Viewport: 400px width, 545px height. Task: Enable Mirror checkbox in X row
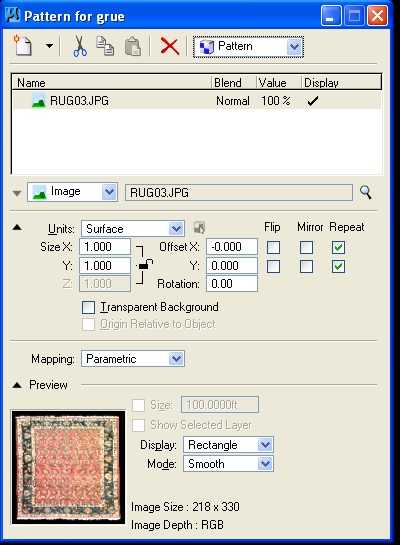point(306,247)
